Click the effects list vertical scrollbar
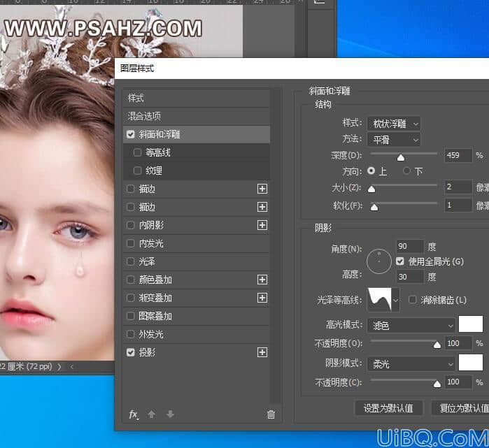Viewport: 489px width, 448px height. click(276, 246)
